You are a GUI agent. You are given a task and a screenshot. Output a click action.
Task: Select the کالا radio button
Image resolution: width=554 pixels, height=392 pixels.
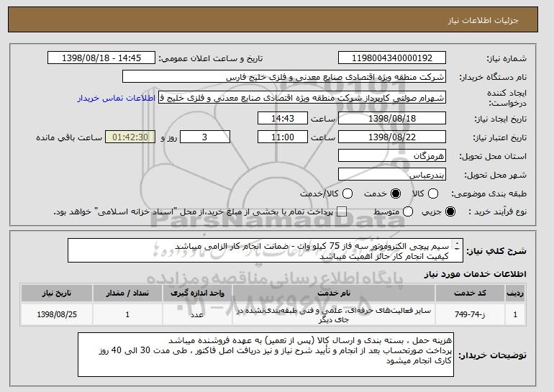pyautogui.click(x=433, y=193)
